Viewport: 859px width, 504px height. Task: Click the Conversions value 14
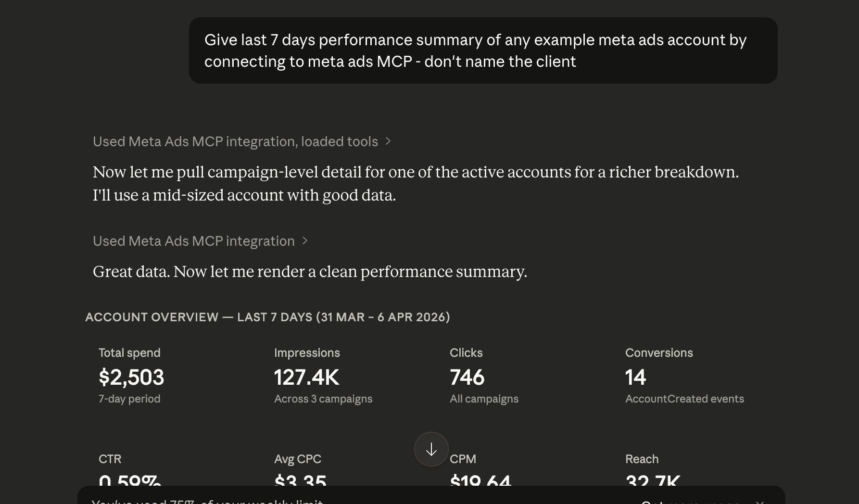[635, 378]
